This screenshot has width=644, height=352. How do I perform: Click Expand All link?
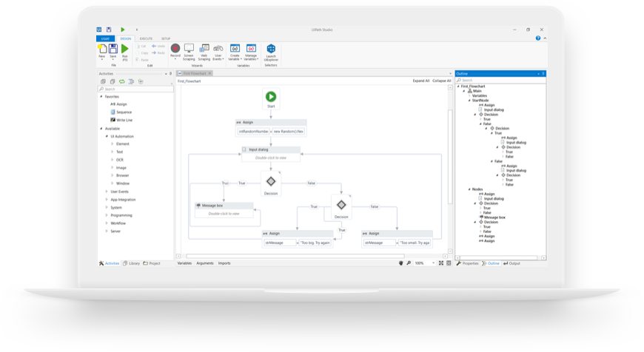point(421,81)
